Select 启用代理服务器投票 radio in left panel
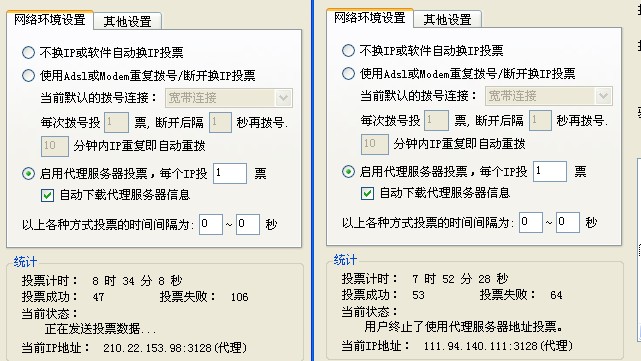 pos(28,174)
